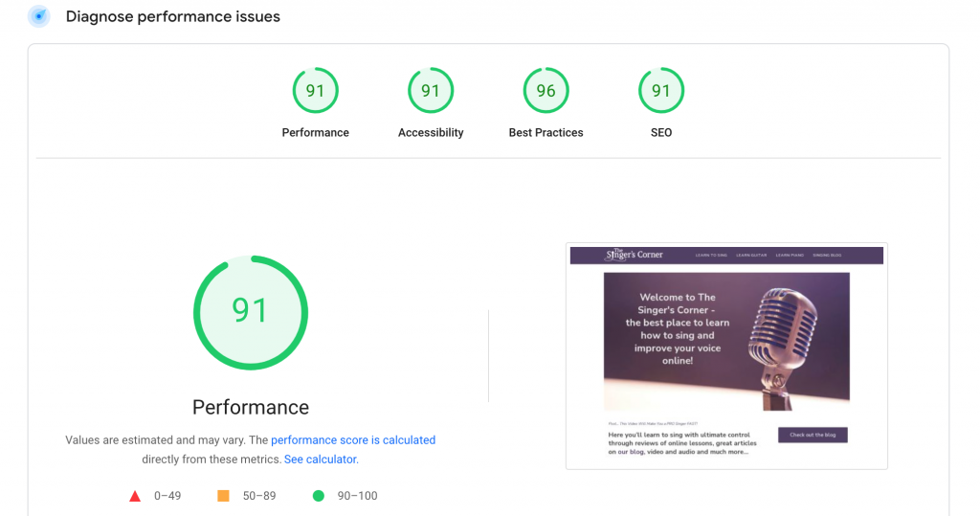Click the orange square 50–89 legend icon
Image resolution: width=980 pixels, height=516 pixels.
223,496
